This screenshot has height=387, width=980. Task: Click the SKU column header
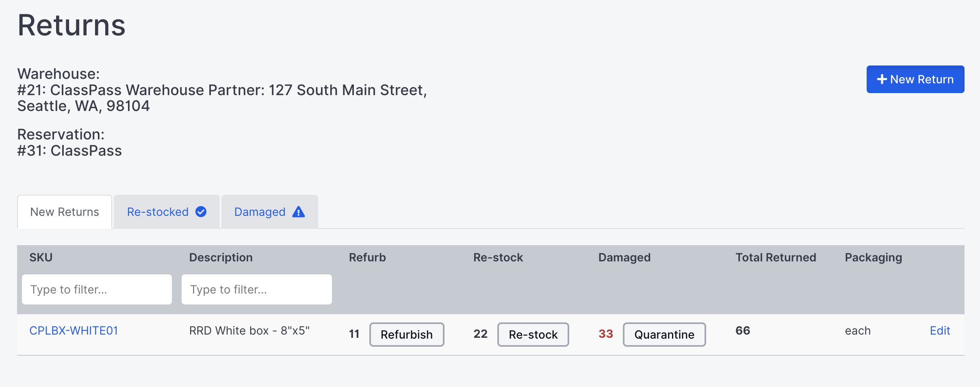(x=41, y=257)
